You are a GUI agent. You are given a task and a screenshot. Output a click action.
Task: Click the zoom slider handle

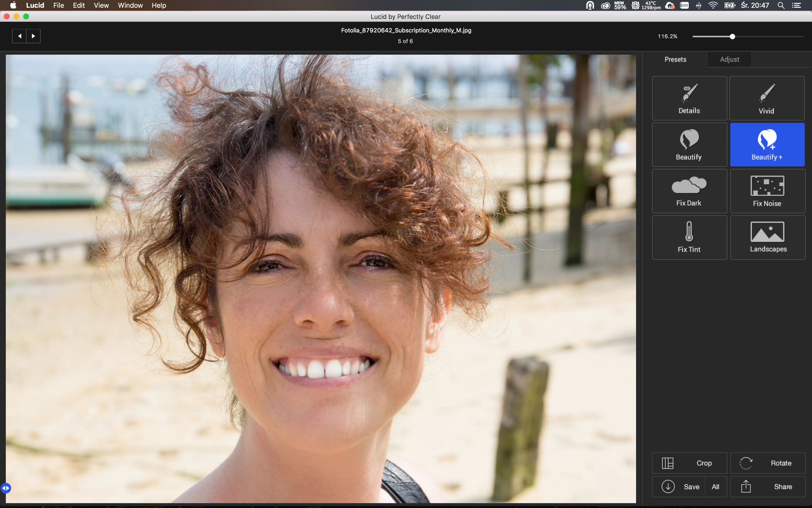tap(732, 36)
